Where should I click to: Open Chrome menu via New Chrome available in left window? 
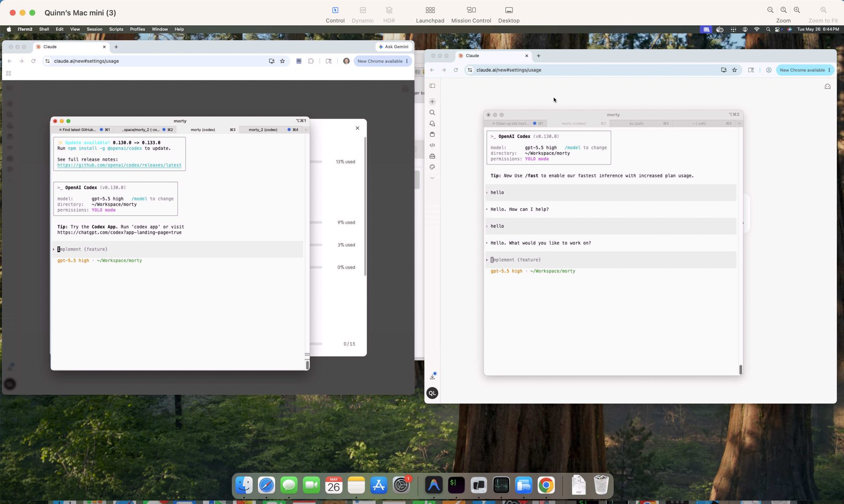(383, 61)
